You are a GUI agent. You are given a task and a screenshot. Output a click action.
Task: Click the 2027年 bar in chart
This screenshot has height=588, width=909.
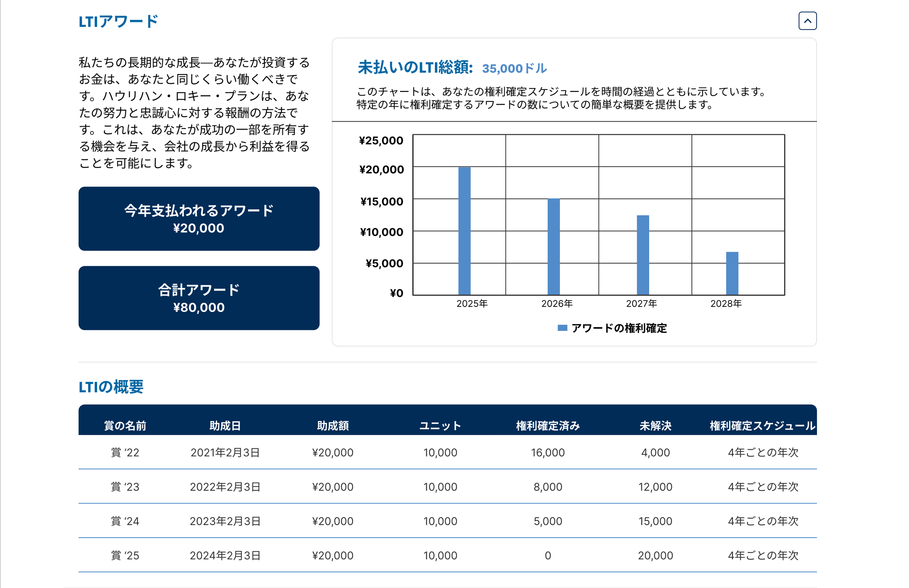coord(642,255)
